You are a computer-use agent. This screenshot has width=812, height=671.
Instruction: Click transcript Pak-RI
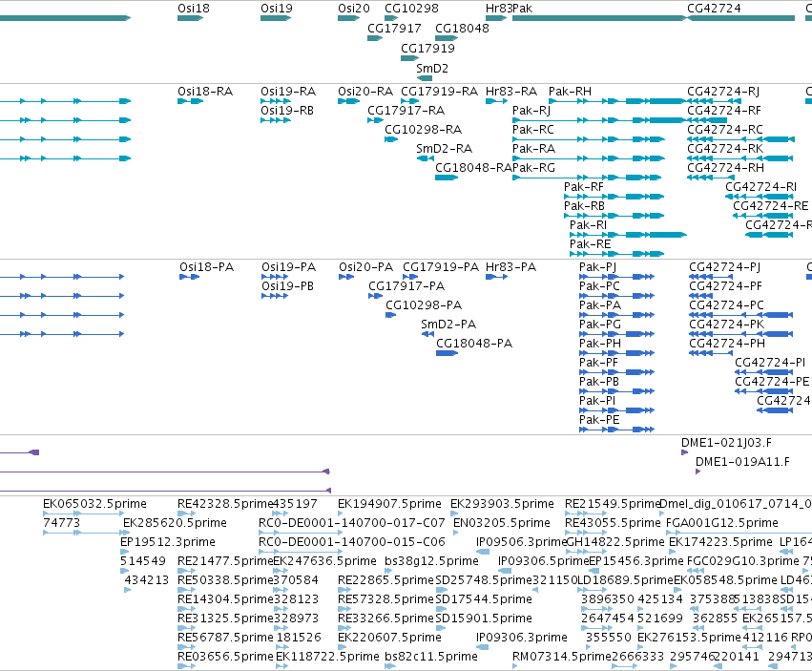click(x=628, y=235)
